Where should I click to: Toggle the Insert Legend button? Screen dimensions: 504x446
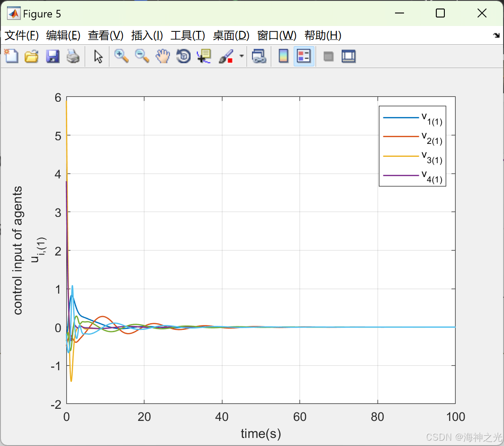pyautogui.click(x=304, y=56)
